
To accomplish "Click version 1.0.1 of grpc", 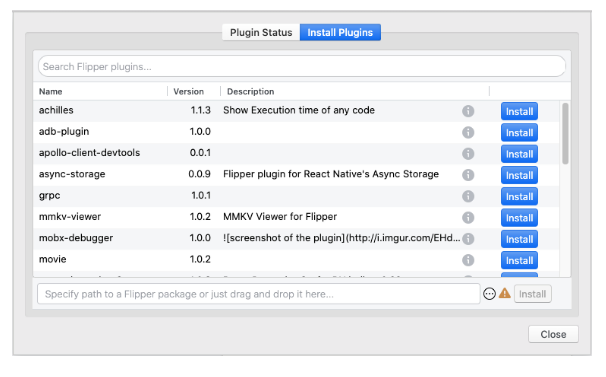I will coord(201,195).
